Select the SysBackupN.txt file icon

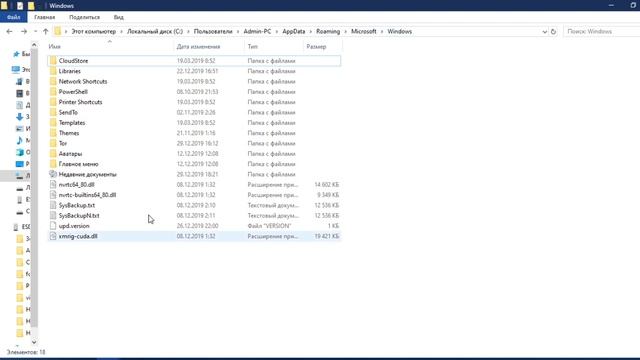(x=53, y=215)
